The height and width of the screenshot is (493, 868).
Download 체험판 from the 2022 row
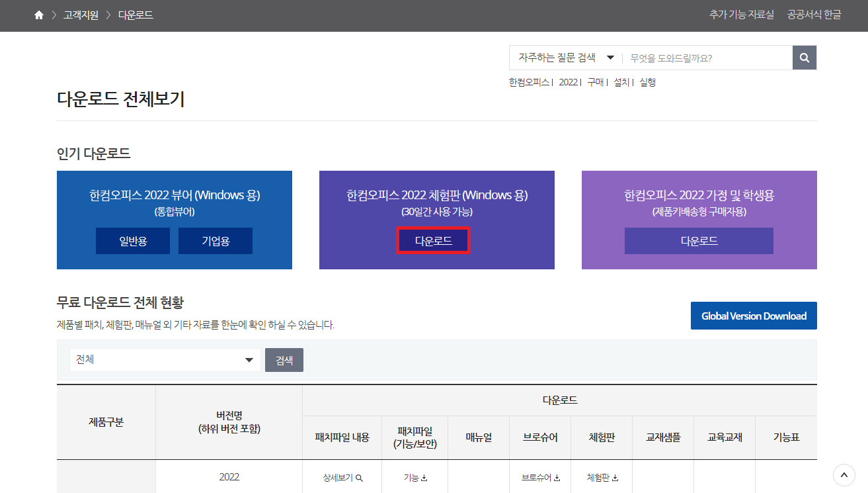[602, 477]
